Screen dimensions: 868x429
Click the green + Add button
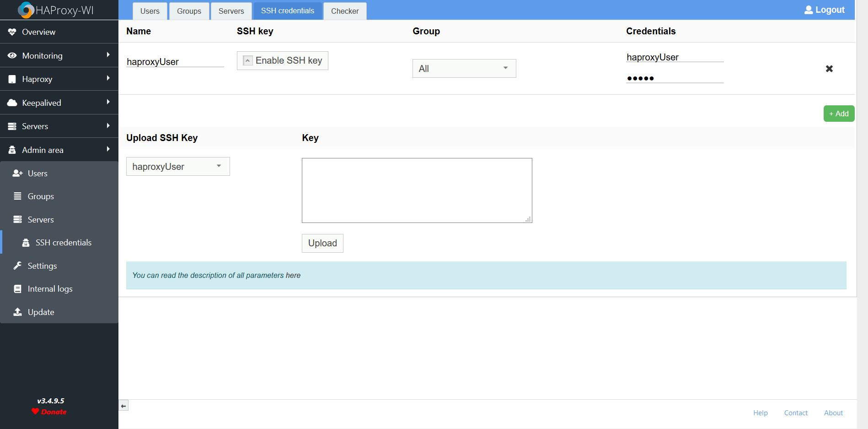pyautogui.click(x=839, y=114)
